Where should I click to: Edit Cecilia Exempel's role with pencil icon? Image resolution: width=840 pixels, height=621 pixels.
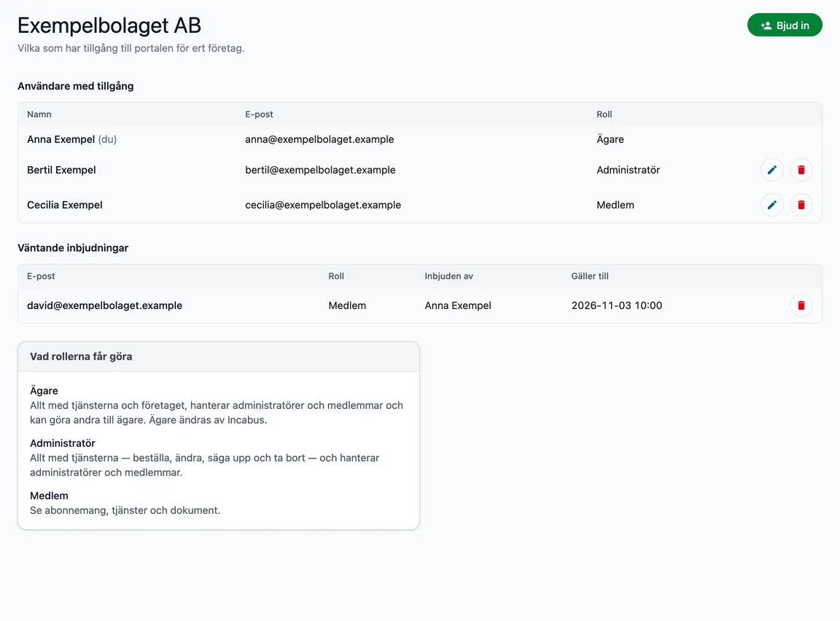tap(772, 205)
